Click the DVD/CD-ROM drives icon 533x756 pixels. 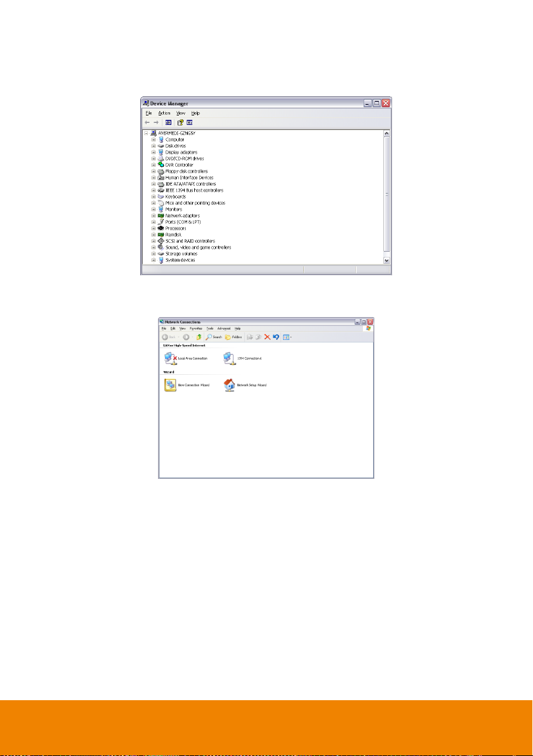pyautogui.click(x=161, y=158)
